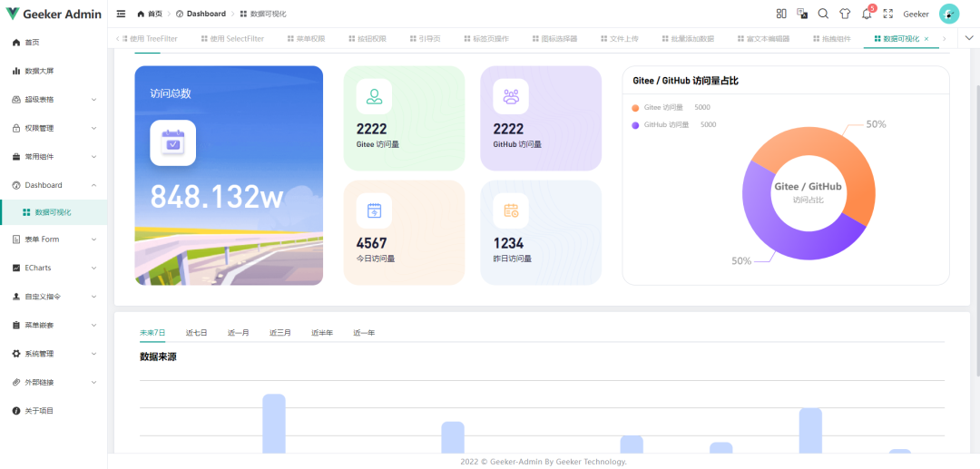Go to 首页 in the breadcrumb
The height and width of the screenshot is (469, 980).
(151, 14)
